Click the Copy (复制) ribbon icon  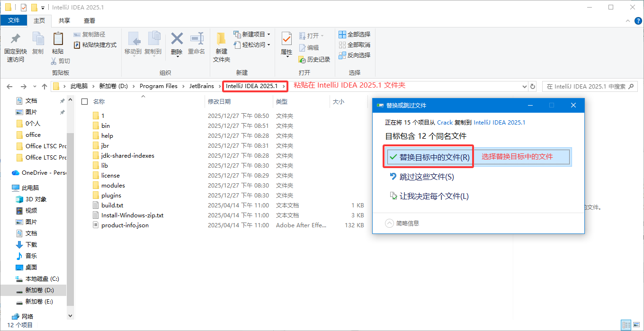tap(38, 39)
